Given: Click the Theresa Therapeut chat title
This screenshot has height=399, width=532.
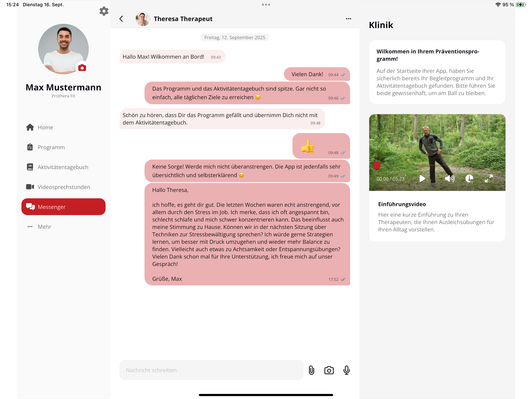Looking at the screenshot, I should (x=183, y=19).
